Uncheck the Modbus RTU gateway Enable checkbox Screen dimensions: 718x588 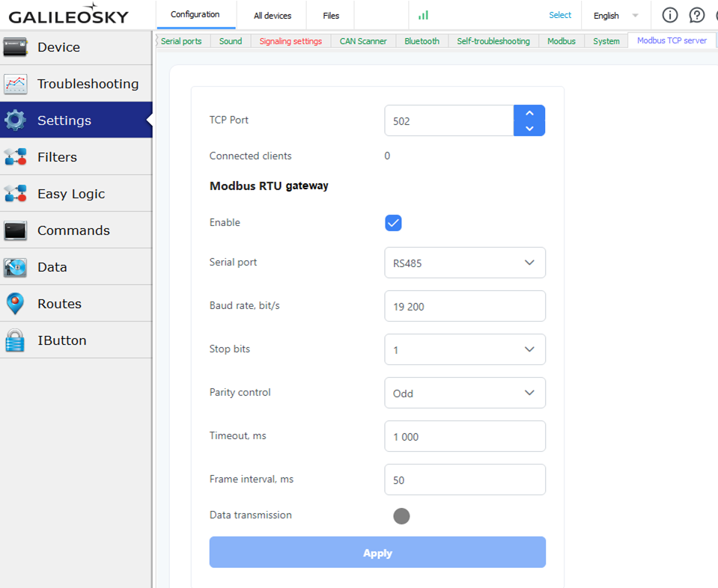(393, 223)
